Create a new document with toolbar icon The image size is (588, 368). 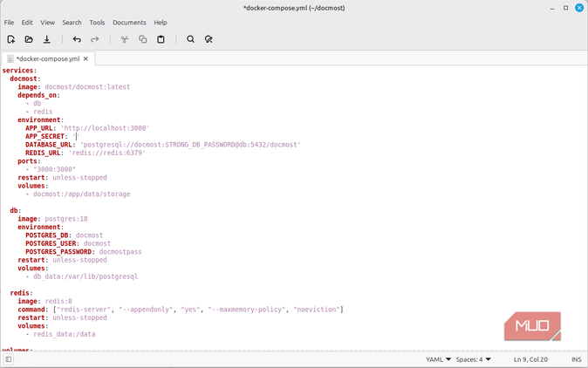click(x=10, y=39)
